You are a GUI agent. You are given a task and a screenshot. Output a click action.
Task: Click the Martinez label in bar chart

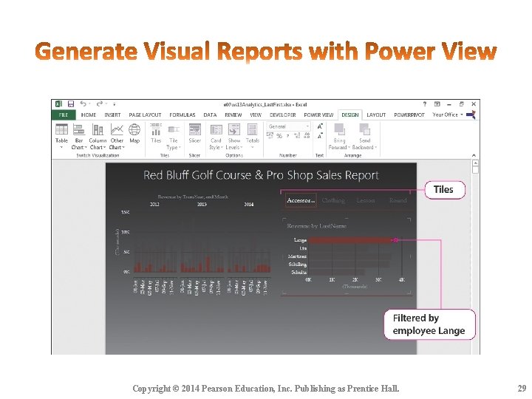point(297,256)
